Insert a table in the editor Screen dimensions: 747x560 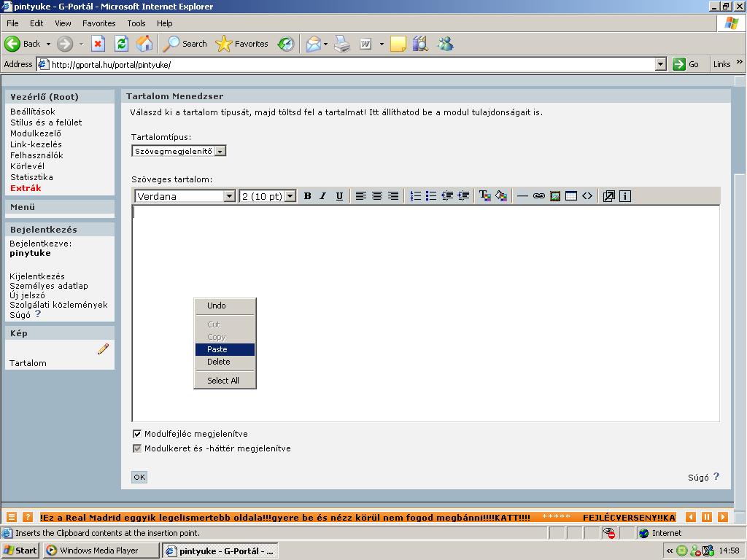coord(571,196)
